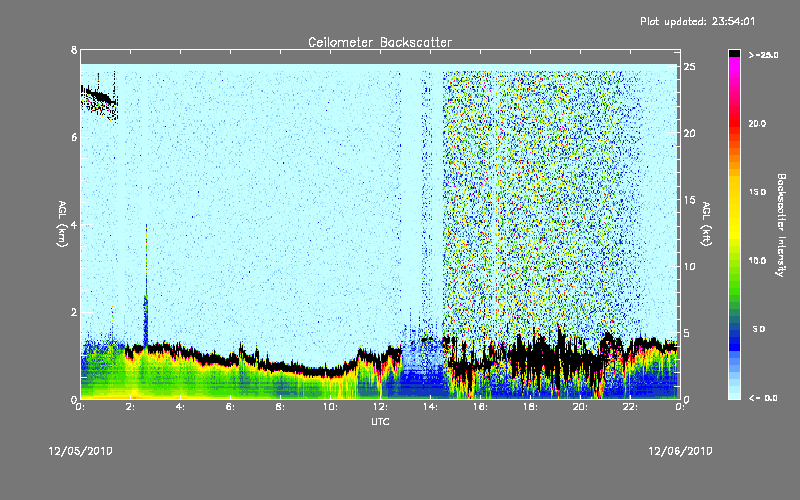Image resolution: width=800 pixels, height=500 pixels.
Task: Click the "25" kft tick label
Action: tap(689, 67)
